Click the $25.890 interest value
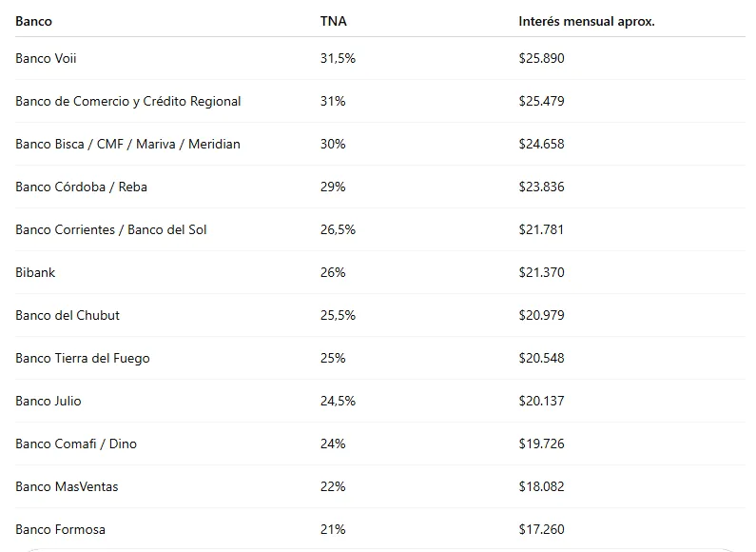The width and height of the screenshot is (756, 552). (541, 58)
